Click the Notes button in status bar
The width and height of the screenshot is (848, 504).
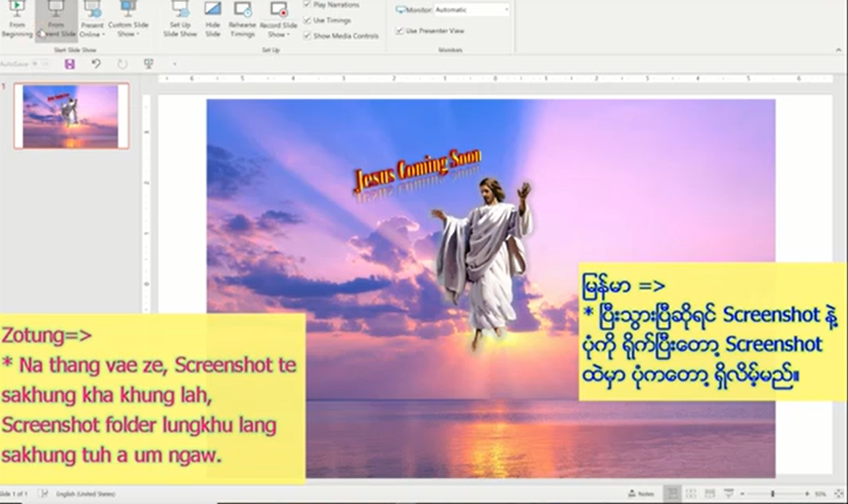click(x=641, y=494)
